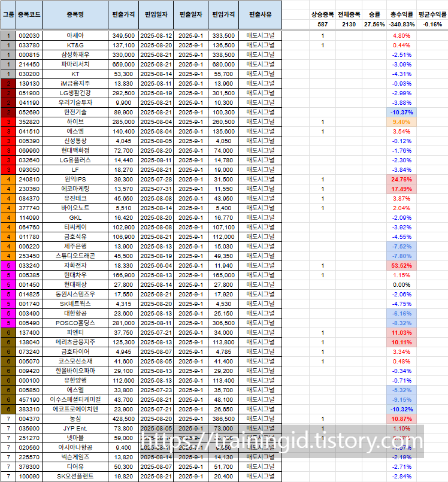Click stock name 메리츠금융지주
Viewport: 448px width, 482px height.
click(75, 342)
